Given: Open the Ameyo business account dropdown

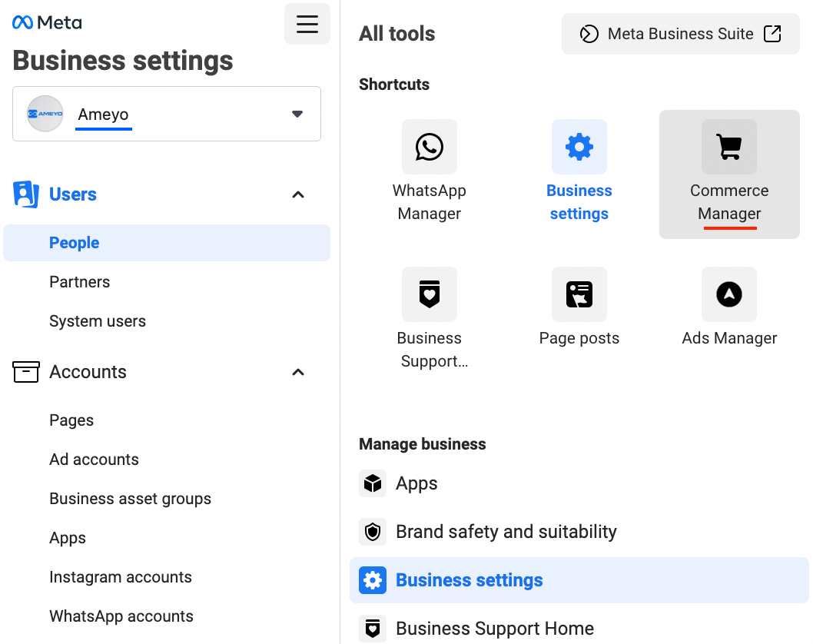Looking at the screenshot, I should point(167,114).
